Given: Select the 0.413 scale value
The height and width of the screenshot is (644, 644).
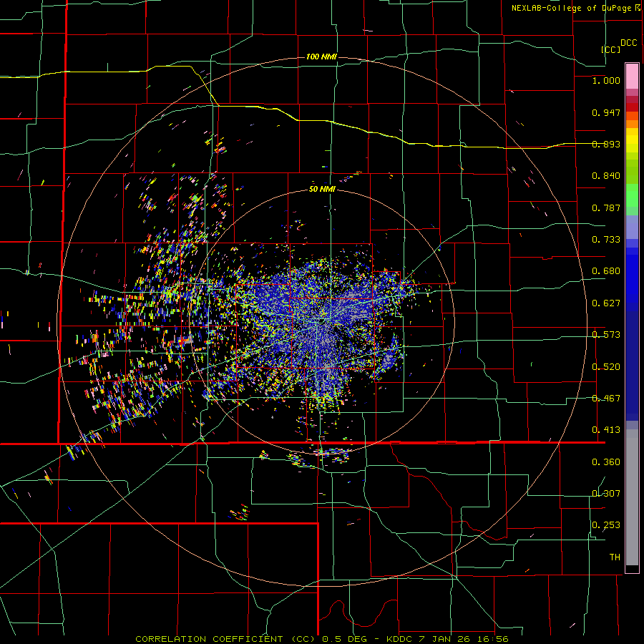Looking at the screenshot, I should pos(606,430).
